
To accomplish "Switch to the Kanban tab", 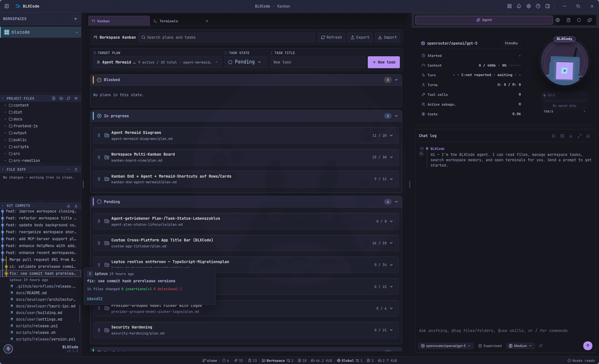I will [x=119, y=21].
